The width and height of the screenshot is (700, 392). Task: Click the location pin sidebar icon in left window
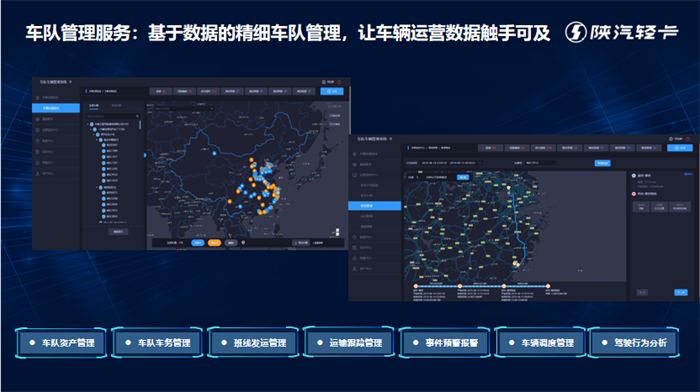click(x=38, y=97)
